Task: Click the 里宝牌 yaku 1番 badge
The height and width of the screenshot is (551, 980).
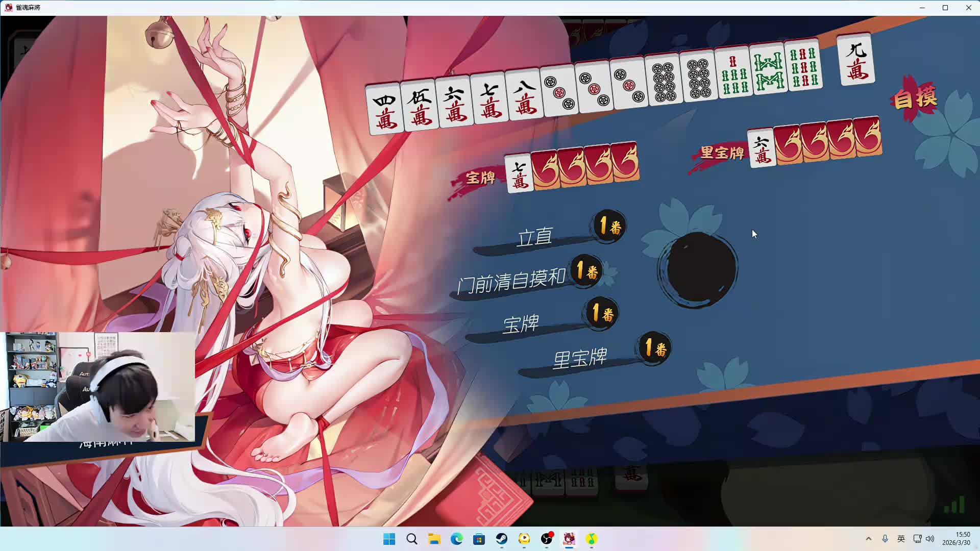Action: click(x=655, y=348)
